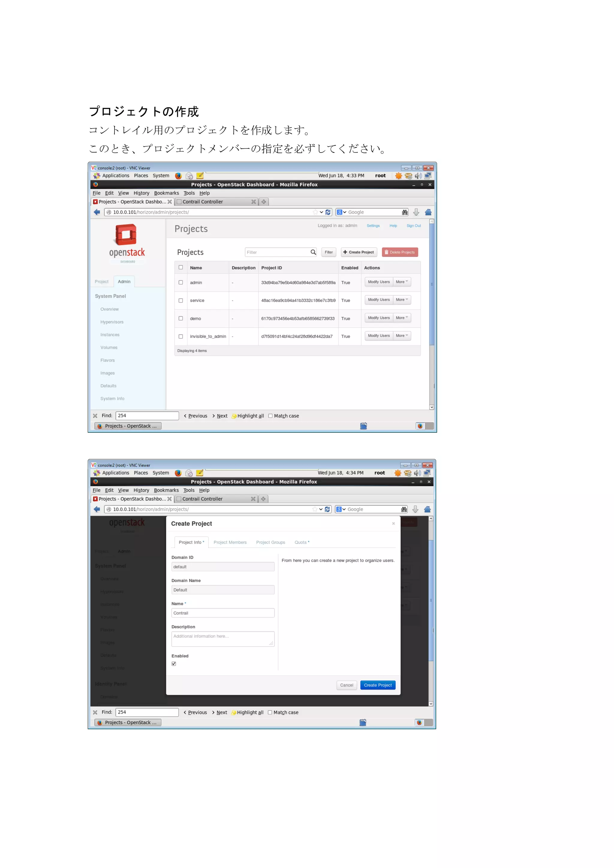
Task: Click the home icon in the Create Project dialog browser
Action: [427, 509]
